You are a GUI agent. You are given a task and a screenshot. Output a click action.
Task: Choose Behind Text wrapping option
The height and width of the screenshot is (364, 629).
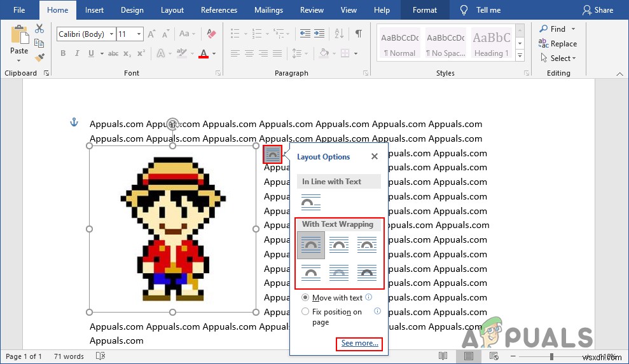(339, 272)
